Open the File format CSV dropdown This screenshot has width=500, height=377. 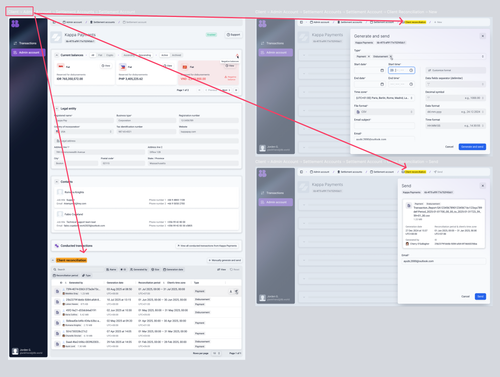(x=384, y=112)
